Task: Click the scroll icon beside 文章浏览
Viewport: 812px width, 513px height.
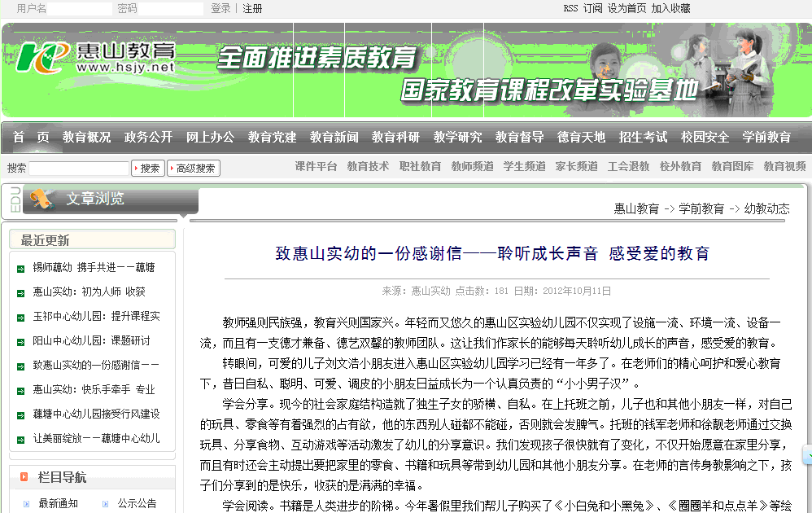Action: pyautogui.click(x=42, y=198)
